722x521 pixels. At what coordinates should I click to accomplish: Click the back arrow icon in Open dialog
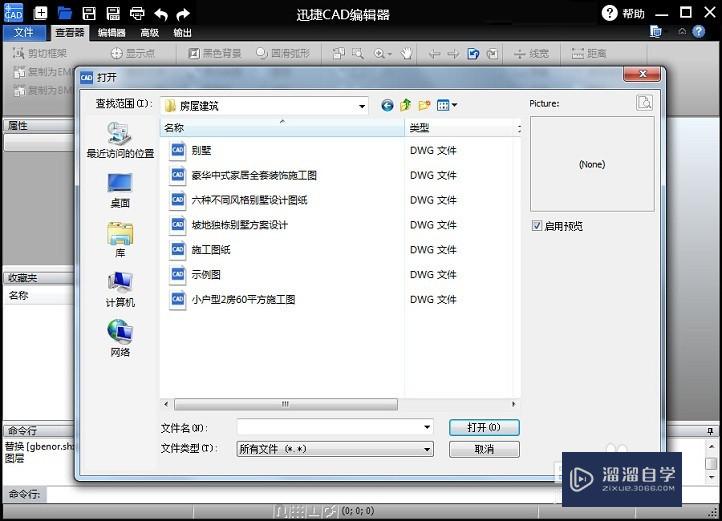click(x=387, y=105)
